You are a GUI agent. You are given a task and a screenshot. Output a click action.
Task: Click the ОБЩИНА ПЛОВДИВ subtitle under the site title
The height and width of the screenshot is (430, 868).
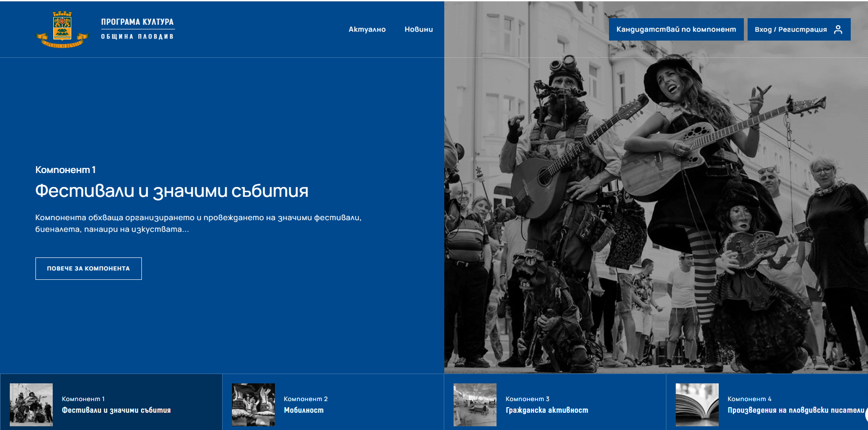coord(137,37)
